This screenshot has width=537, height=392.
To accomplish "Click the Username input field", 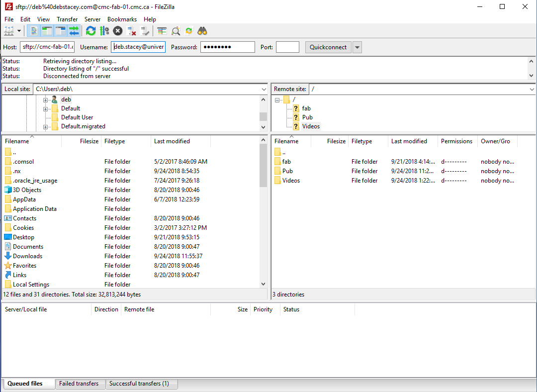I will (138, 47).
